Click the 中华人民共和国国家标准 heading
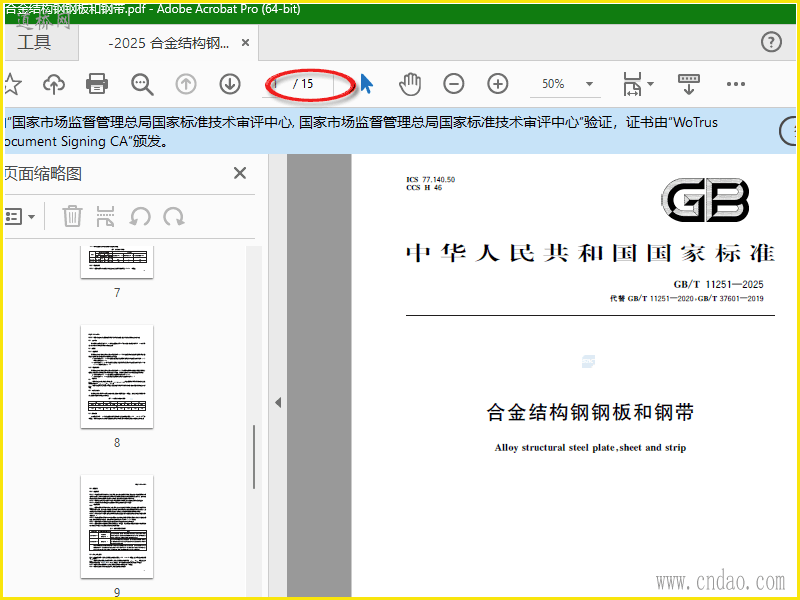Screen dimensions: 800x600 click(x=590, y=254)
